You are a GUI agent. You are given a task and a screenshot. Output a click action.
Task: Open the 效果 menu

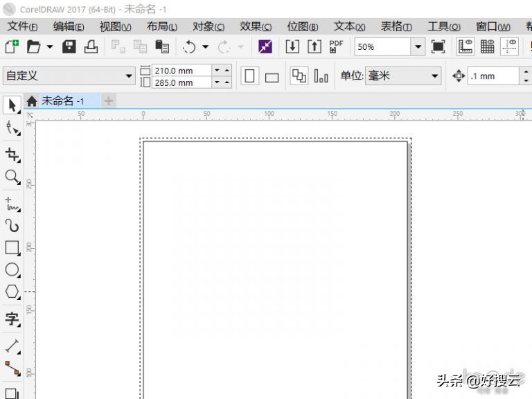(x=256, y=26)
